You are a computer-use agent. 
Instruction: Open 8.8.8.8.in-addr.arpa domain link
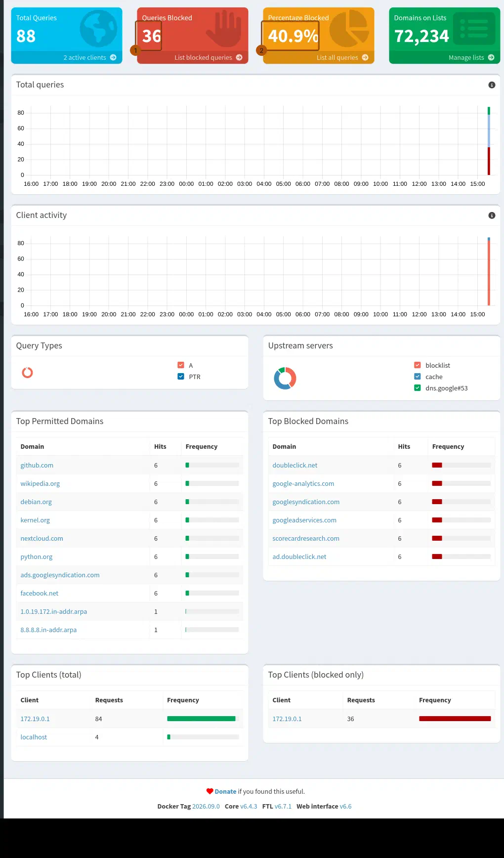pyautogui.click(x=48, y=630)
